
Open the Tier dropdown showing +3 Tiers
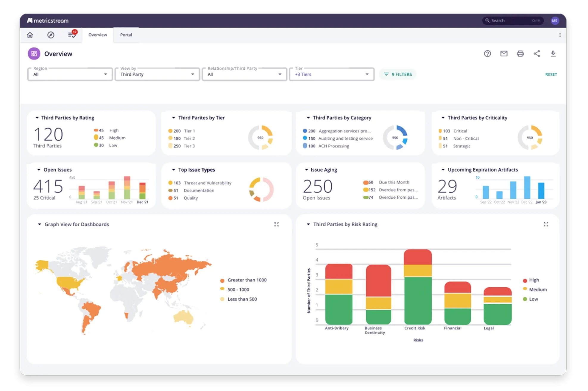tap(332, 74)
